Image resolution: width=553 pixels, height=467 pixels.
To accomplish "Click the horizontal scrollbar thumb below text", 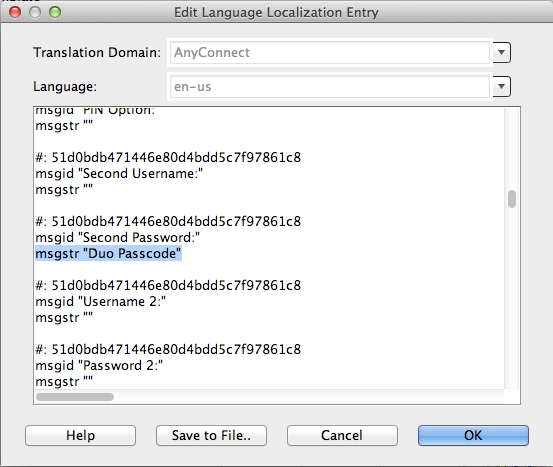I will pyautogui.click(x=75, y=397).
